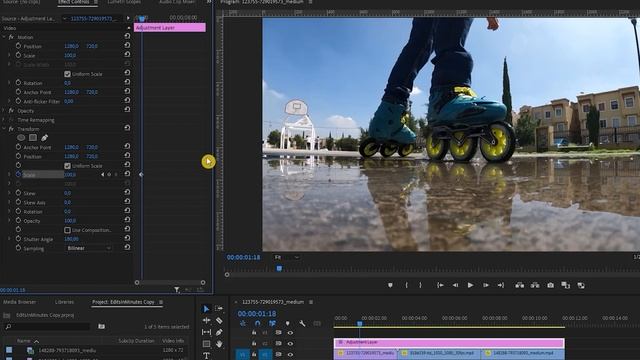Open the Comparison View button
Image resolution: width=640 pixels, height=360 pixels.
pos(565,285)
